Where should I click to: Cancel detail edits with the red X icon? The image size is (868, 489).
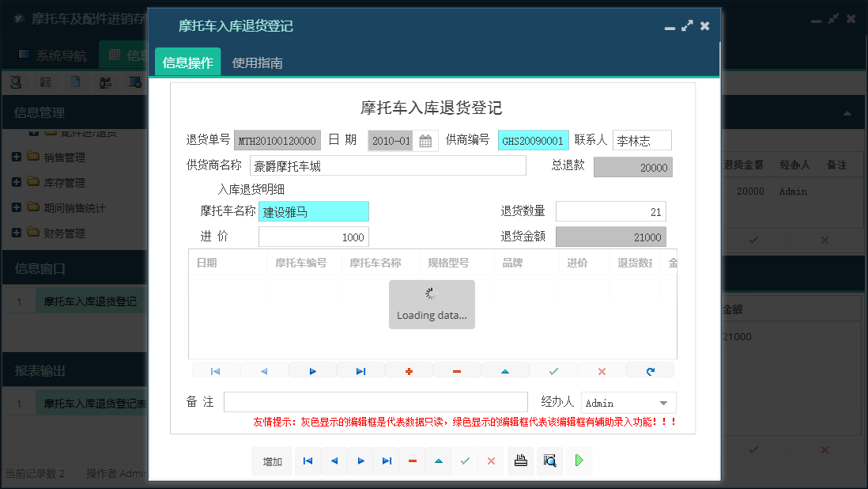(x=601, y=370)
